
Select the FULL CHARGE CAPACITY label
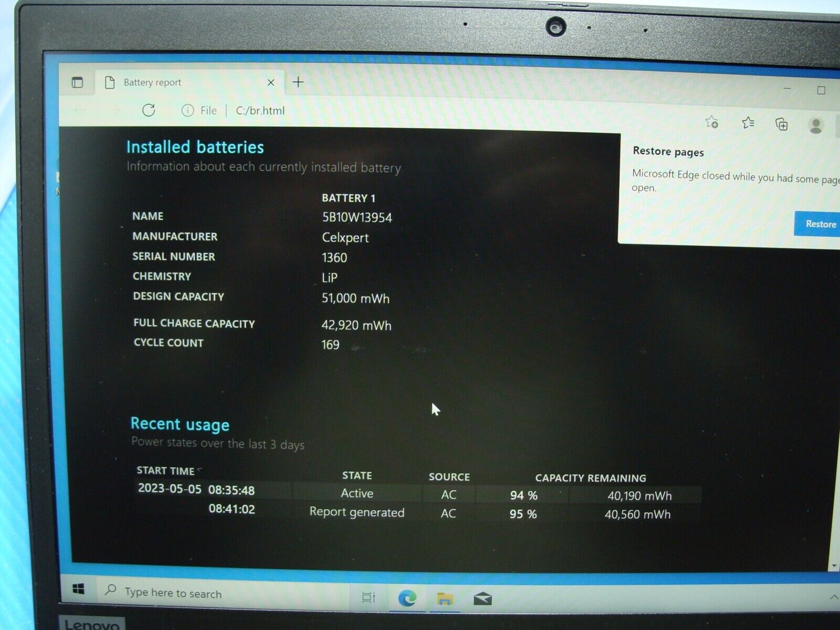point(194,323)
